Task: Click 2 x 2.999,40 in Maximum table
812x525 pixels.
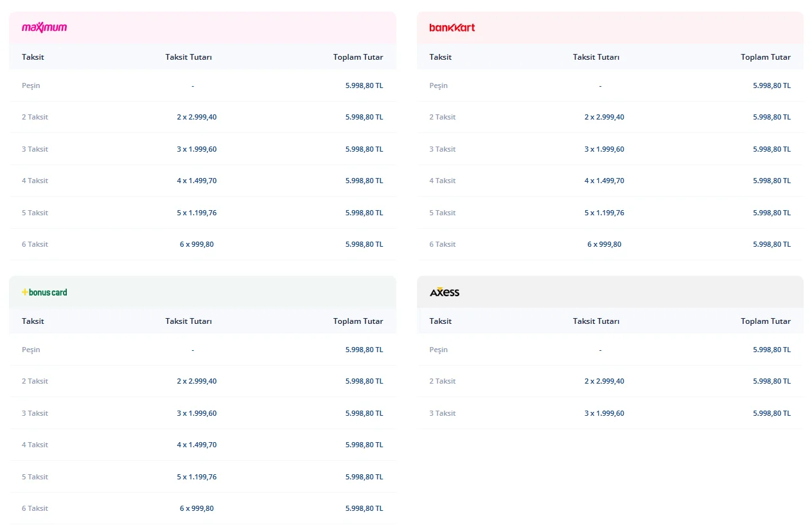Action: click(197, 117)
